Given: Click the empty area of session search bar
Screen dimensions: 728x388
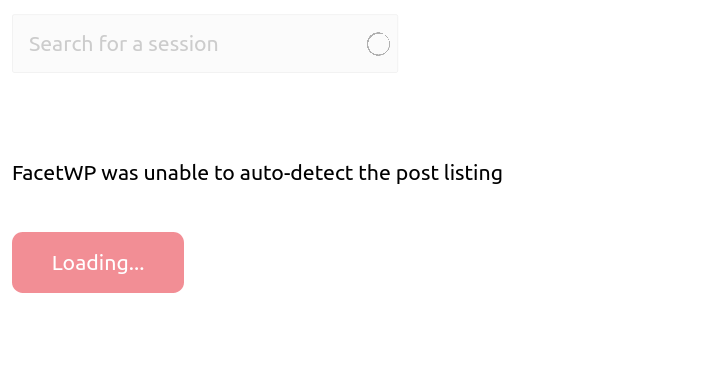Looking at the screenshot, I should point(292,44).
